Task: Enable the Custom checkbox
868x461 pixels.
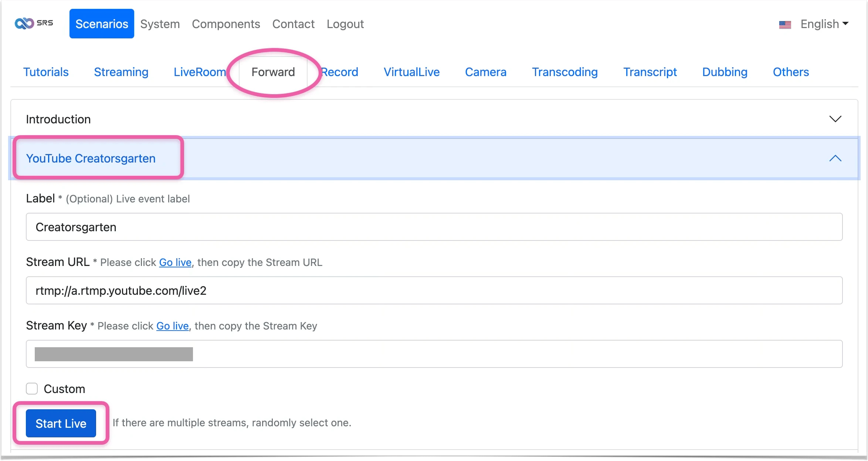Action: click(x=32, y=389)
